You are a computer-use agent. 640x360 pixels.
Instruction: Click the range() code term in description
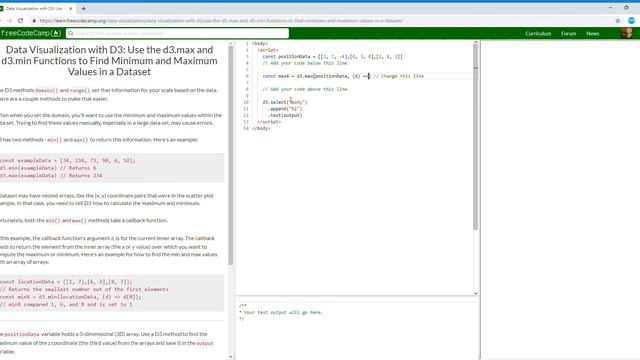coord(80,90)
